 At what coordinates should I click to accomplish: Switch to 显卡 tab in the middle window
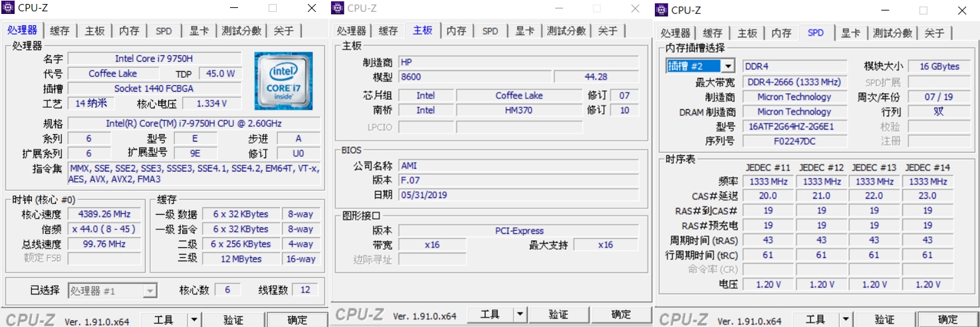(x=525, y=31)
